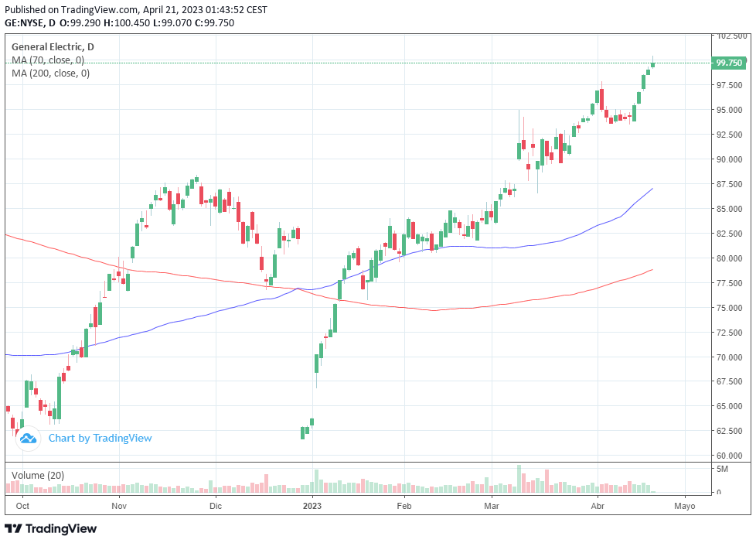Click the TradingView cloud logo icon
The width and height of the screenshot is (756, 543).
pos(28,439)
